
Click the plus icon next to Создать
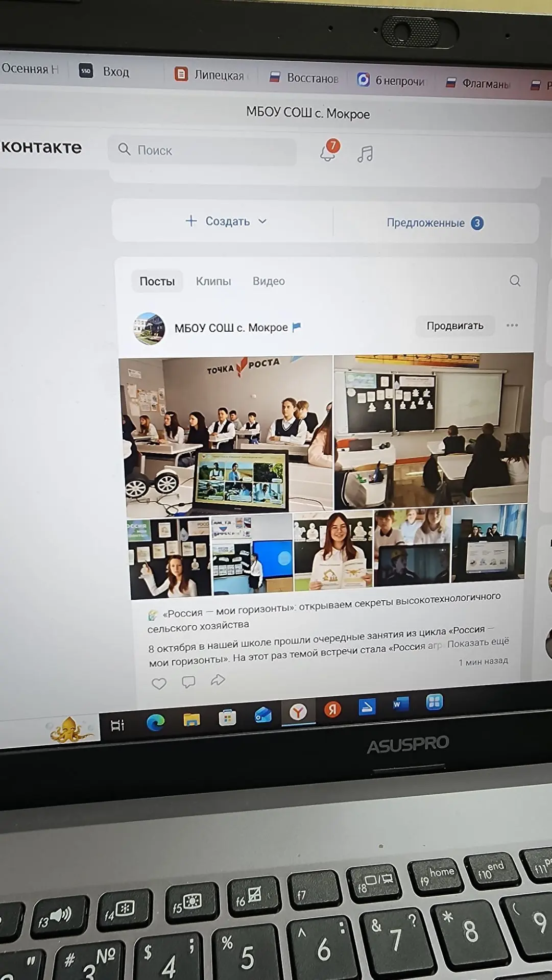tap(191, 220)
